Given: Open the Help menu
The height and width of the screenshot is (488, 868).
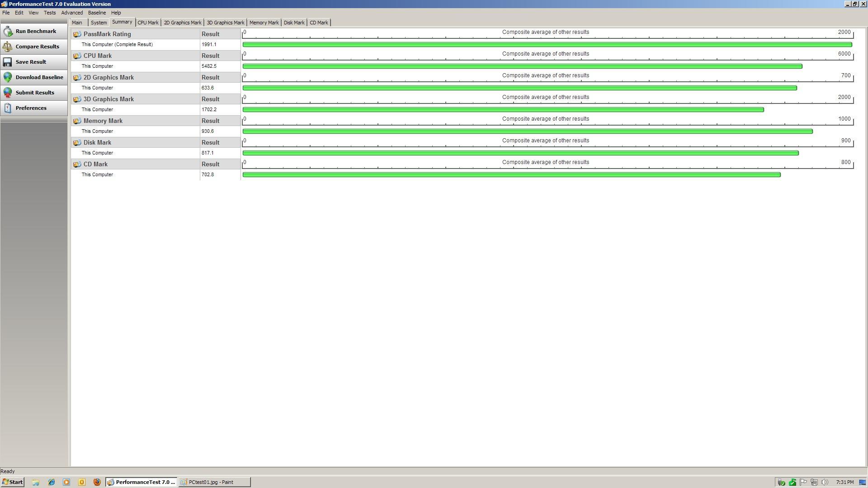Looking at the screenshot, I should click(x=116, y=13).
